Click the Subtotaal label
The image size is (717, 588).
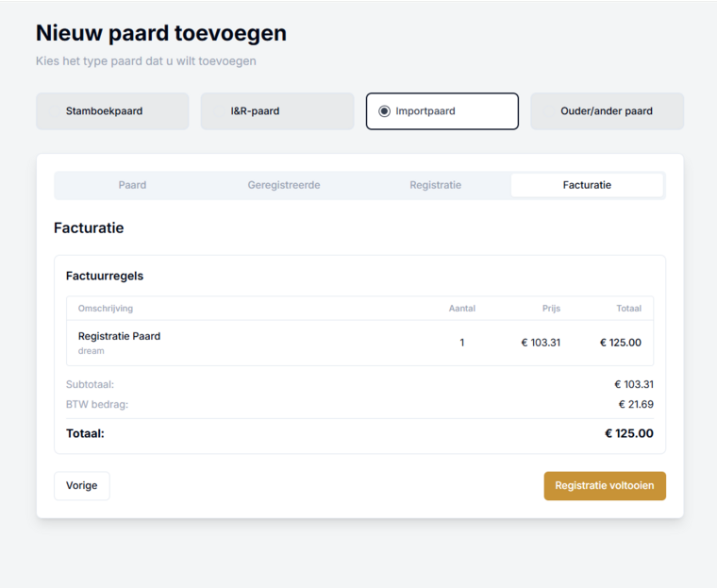coord(90,384)
